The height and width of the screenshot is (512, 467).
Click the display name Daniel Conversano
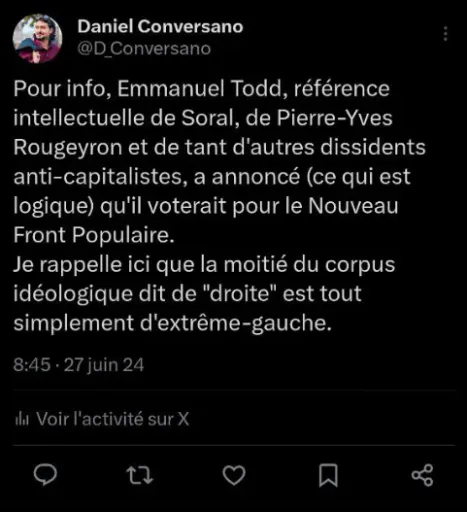pos(160,26)
